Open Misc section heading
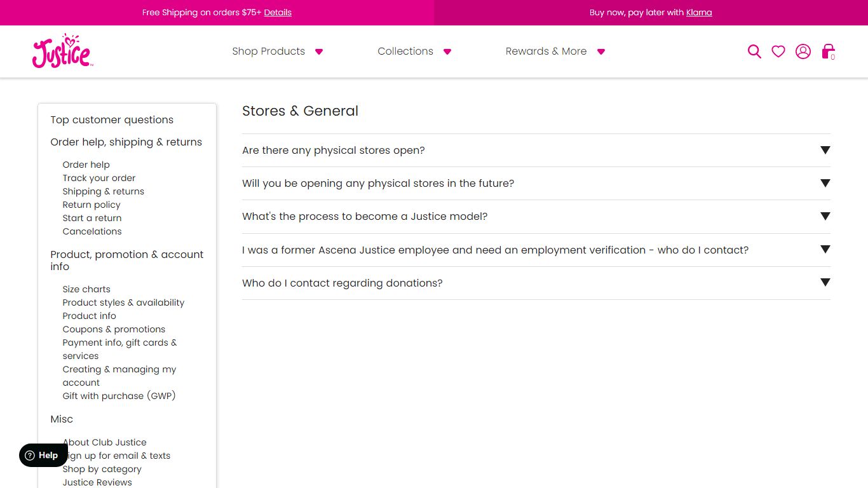The height and width of the screenshot is (488, 868). click(x=62, y=419)
